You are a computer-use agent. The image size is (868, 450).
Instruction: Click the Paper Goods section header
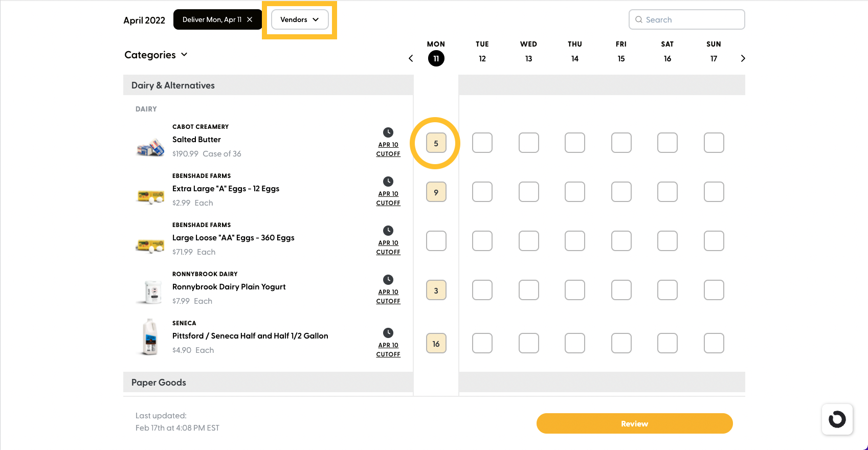point(268,382)
